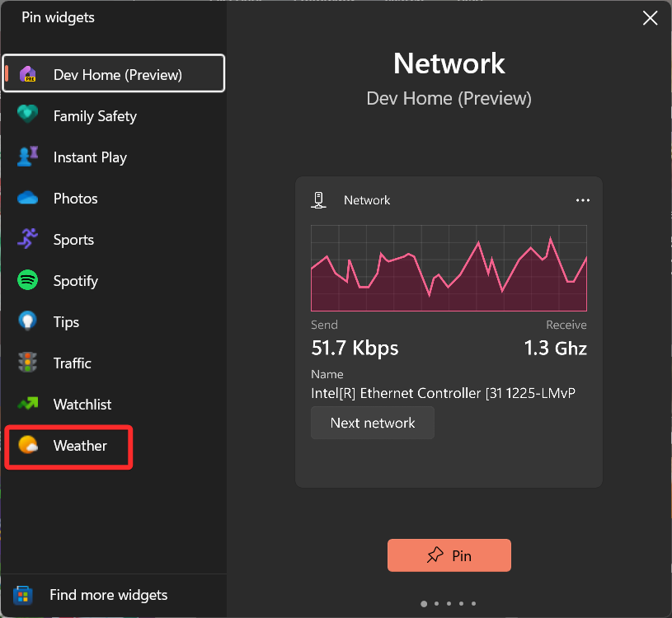Open the Instant Play widget icon
Image resolution: width=672 pixels, height=618 pixels.
point(28,157)
